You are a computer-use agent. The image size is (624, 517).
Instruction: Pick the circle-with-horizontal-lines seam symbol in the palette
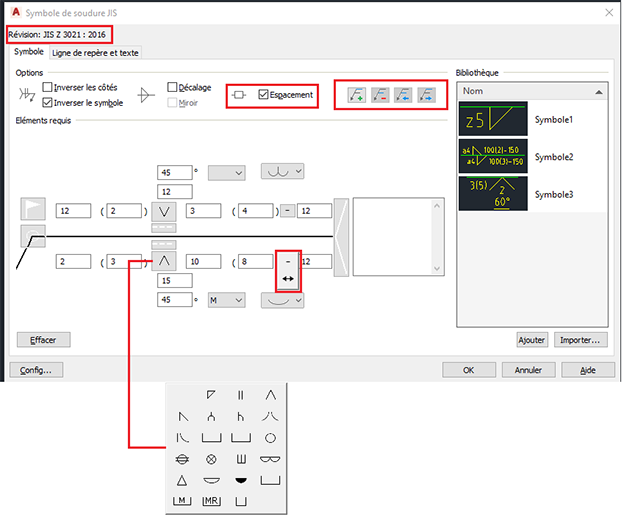tap(182, 459)
